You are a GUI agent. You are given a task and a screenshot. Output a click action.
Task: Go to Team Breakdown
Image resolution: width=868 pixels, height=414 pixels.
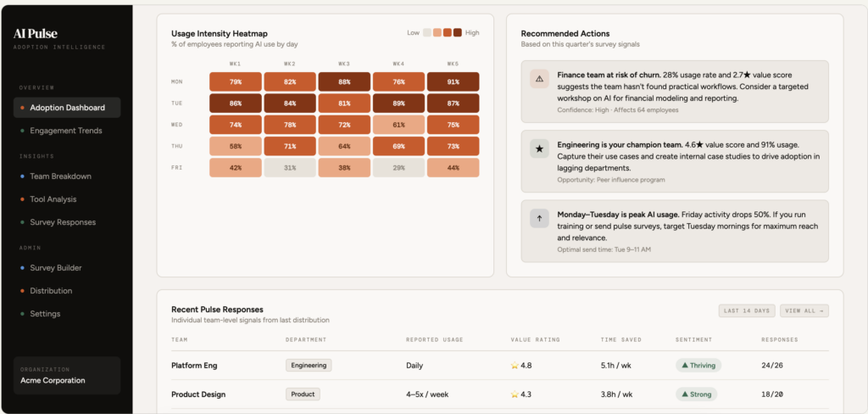60,176
